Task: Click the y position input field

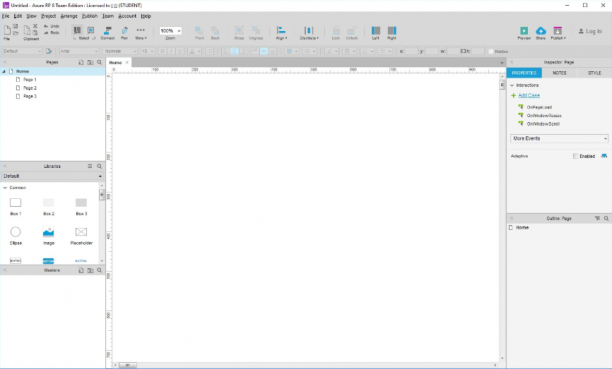Action: pos(432,51)
